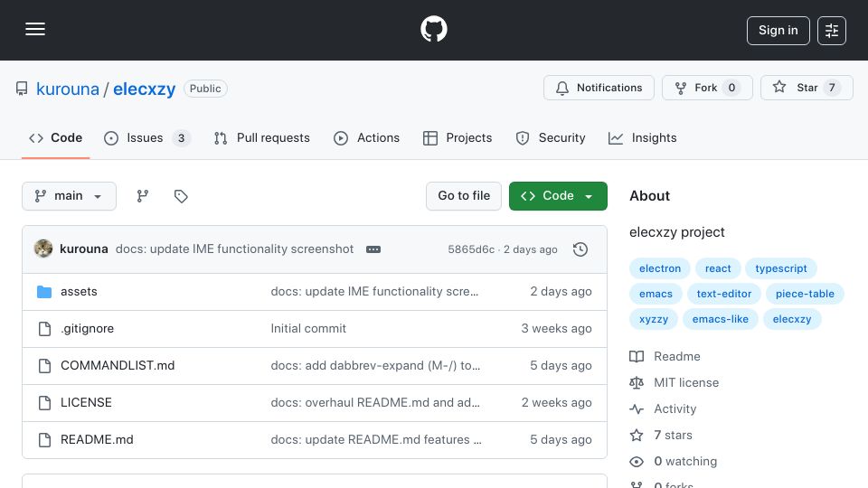
Task: Select the typescript topic tag
Action: click(x=781, y=268)
